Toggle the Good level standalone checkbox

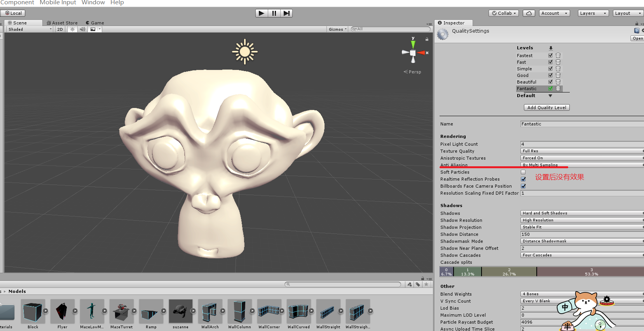(x=550, y=75)
